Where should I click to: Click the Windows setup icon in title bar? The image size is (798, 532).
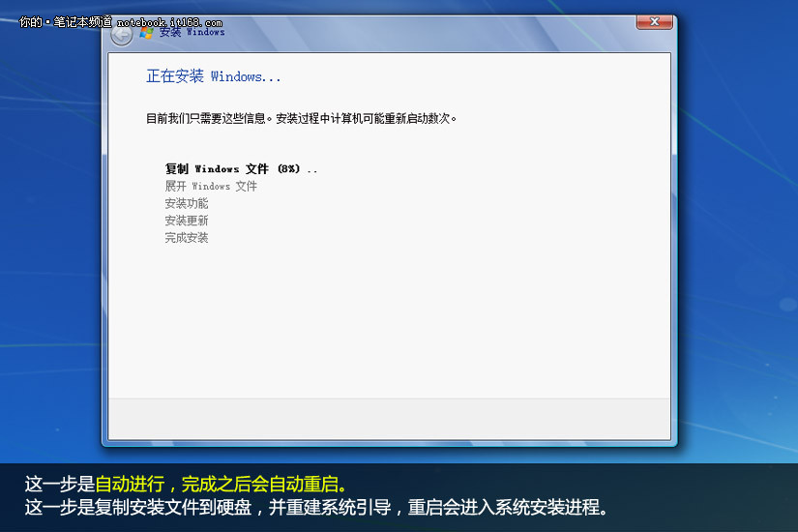(146, 32)
